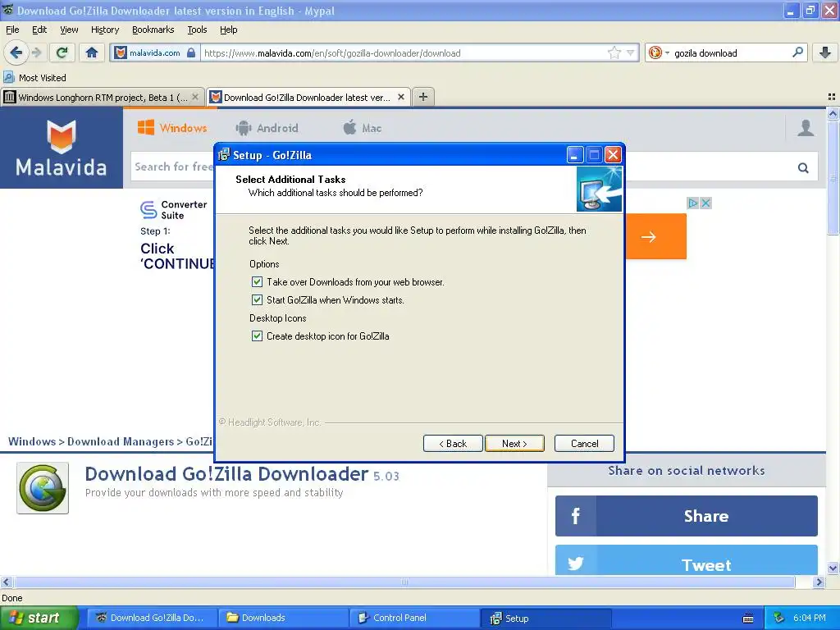Select the Android platform tab on Malavida

tap(267, 128)
